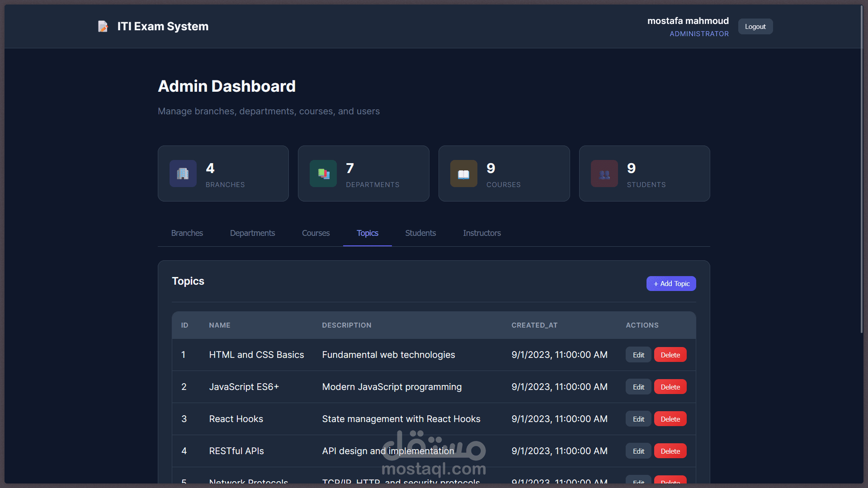
Task: Click the ITI Exam System logo icon
Action: coord(103,27)
